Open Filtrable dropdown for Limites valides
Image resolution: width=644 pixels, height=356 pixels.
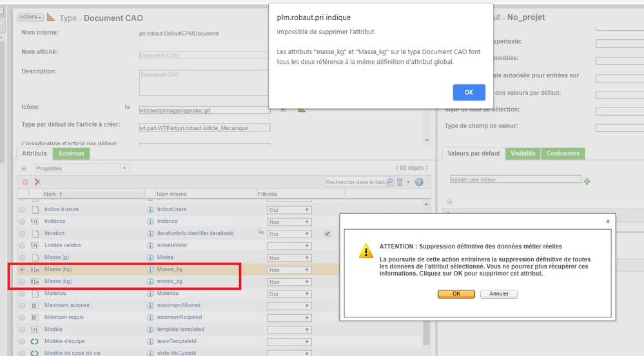coord(289,246)
